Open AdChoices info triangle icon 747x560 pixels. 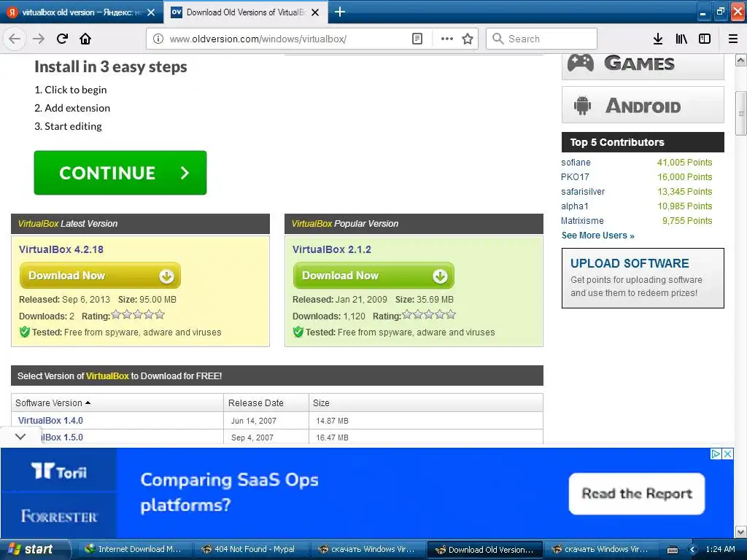[716, 454]
